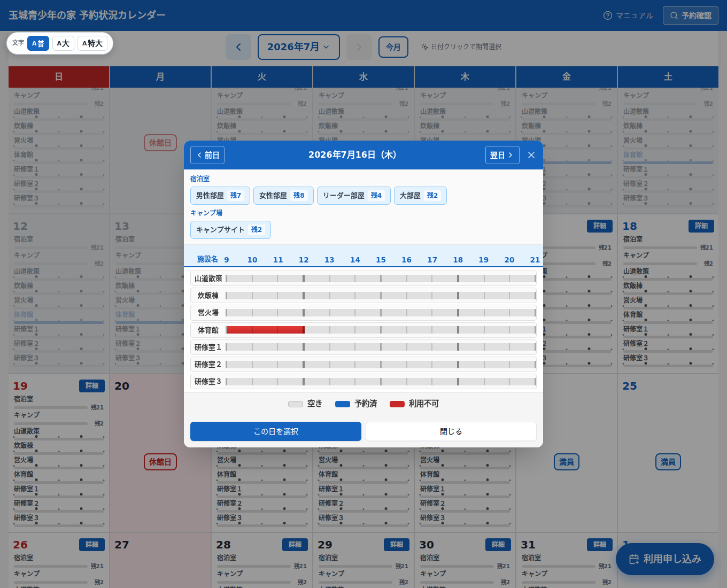
Task: Click 日 weekday column header
Action: 59,77
